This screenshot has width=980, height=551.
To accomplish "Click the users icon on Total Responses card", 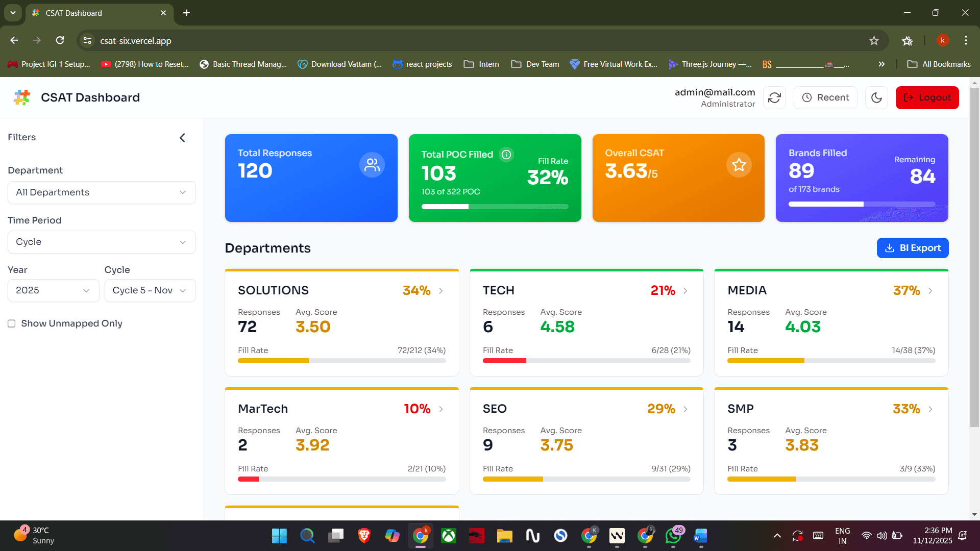I will coord(372,165).
